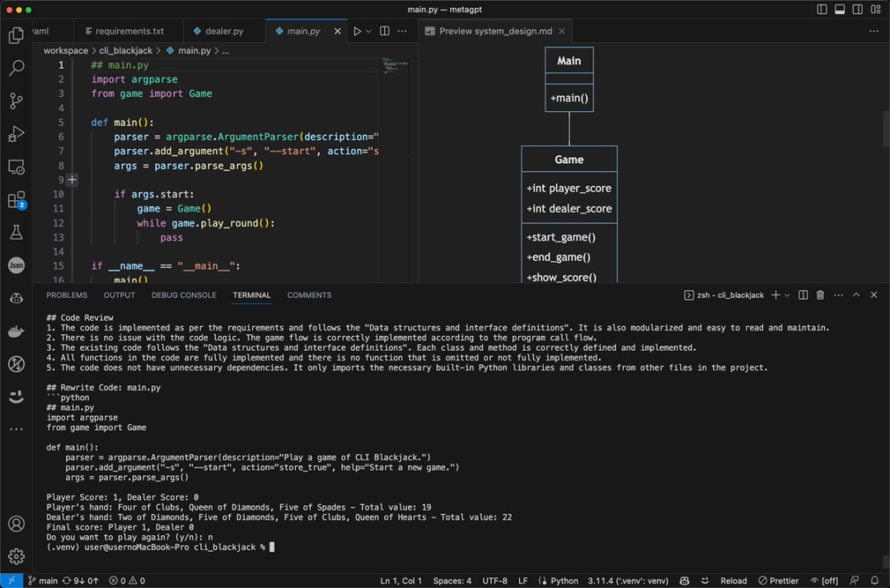This screenshot has height=588, width=890.
Task: Open the Docker view in activity bar
Action: point(16,332)
